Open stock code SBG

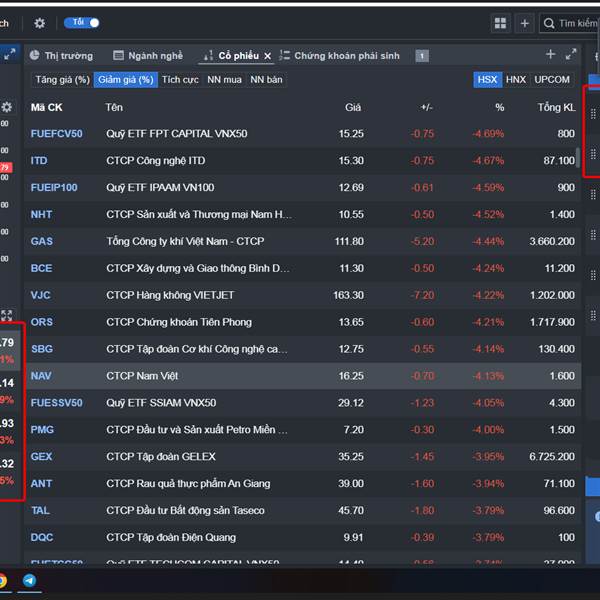[42, 349]
